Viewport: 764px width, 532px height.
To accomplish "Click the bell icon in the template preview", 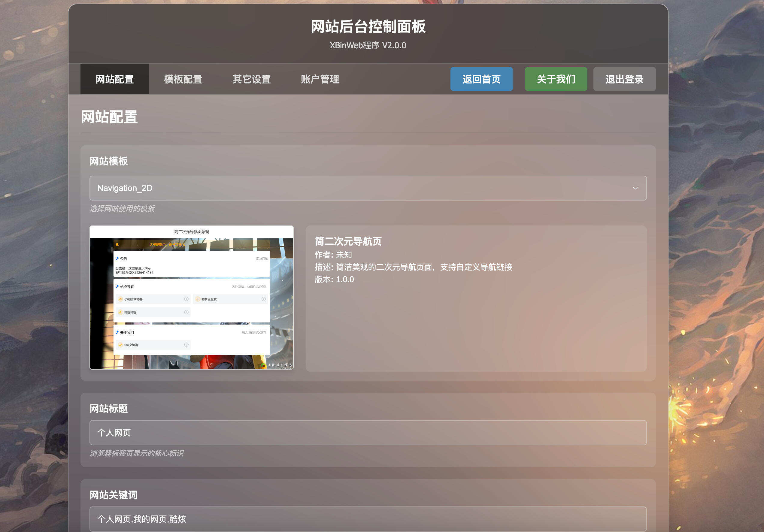I will coord(117,245).
